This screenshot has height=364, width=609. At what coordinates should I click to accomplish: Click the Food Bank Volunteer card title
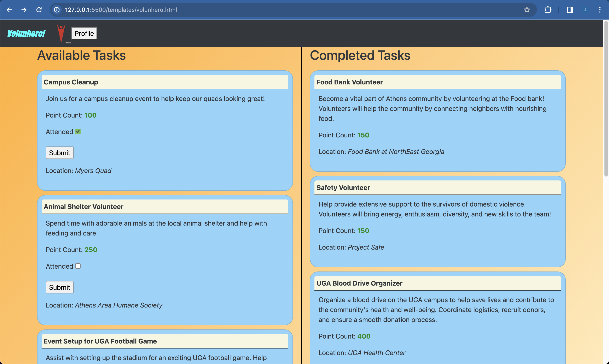tap(349, 82)
